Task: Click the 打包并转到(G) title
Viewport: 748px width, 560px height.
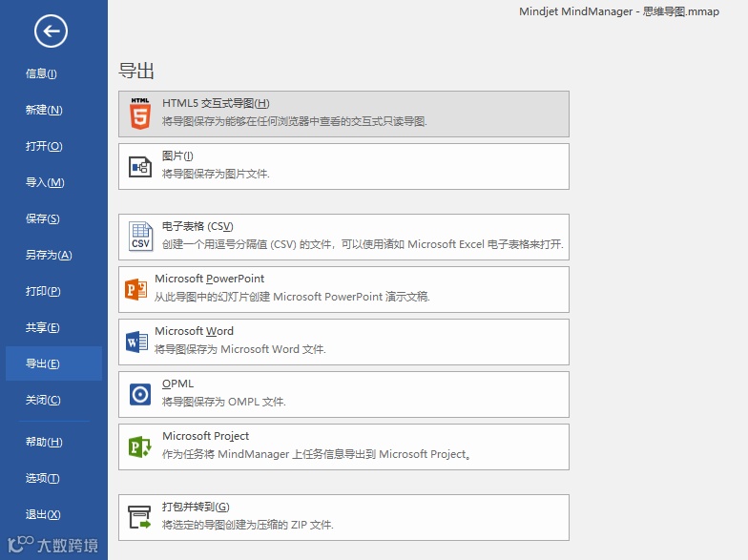Action: coord(197,507)
